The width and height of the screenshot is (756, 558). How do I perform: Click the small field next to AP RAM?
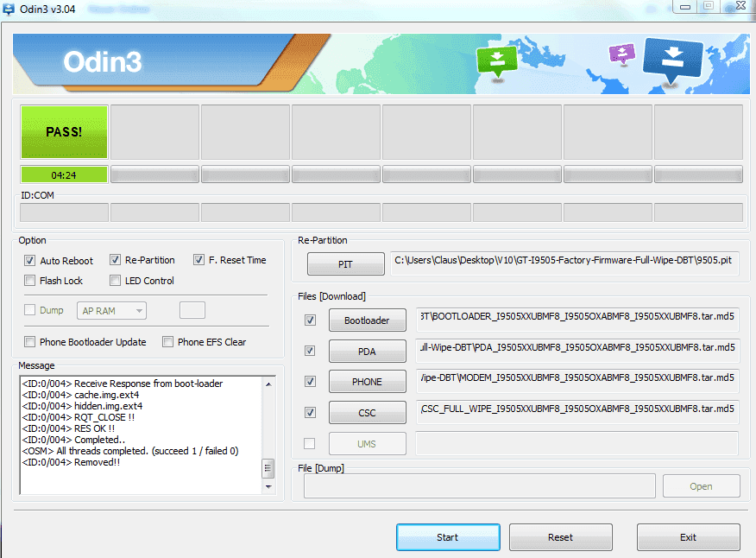pyautogui.click(x=192, y=310)
